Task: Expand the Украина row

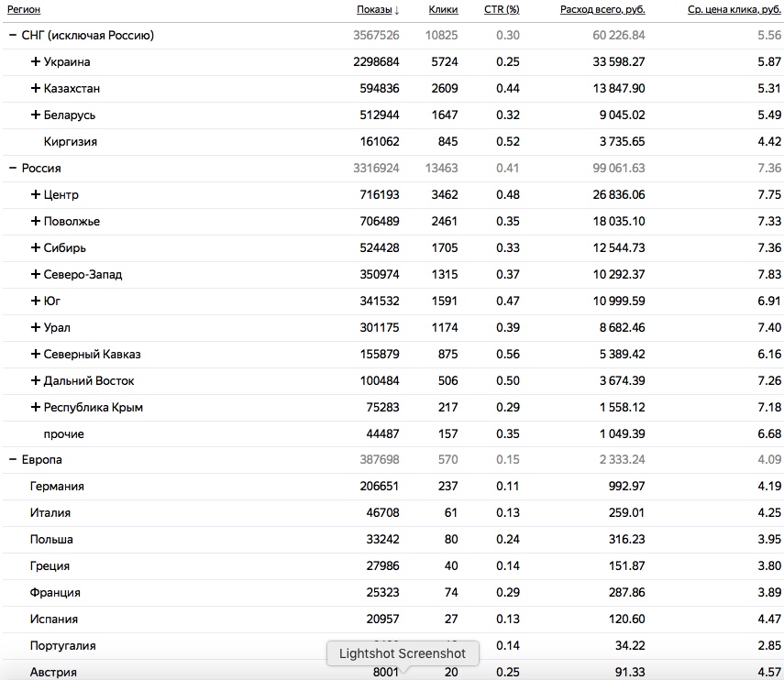Action: pos(36,61)
